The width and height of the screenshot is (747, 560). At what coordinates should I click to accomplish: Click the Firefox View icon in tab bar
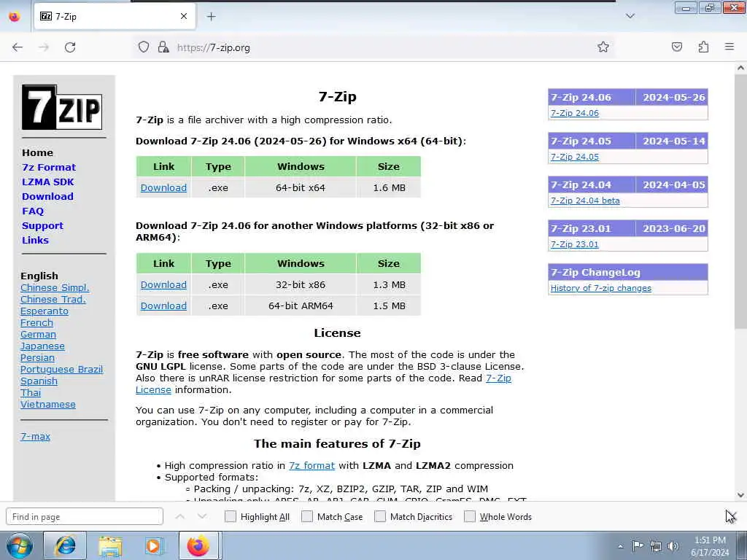(x=15, y=17)
